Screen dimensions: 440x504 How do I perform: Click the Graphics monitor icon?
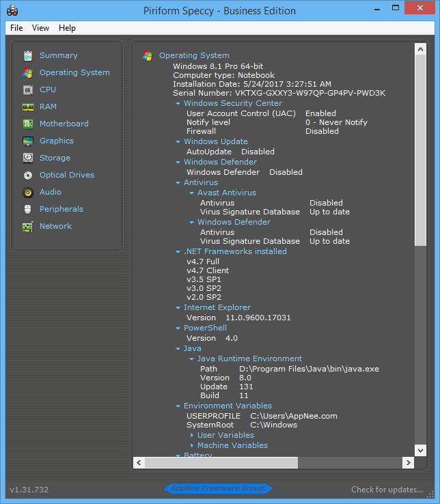(28, 141)
